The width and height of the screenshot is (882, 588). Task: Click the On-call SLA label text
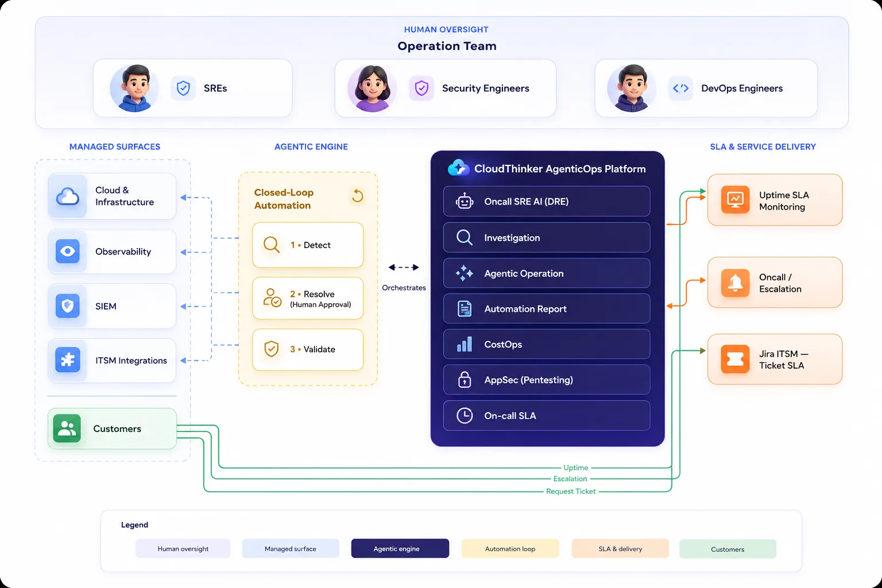point(510,416)
